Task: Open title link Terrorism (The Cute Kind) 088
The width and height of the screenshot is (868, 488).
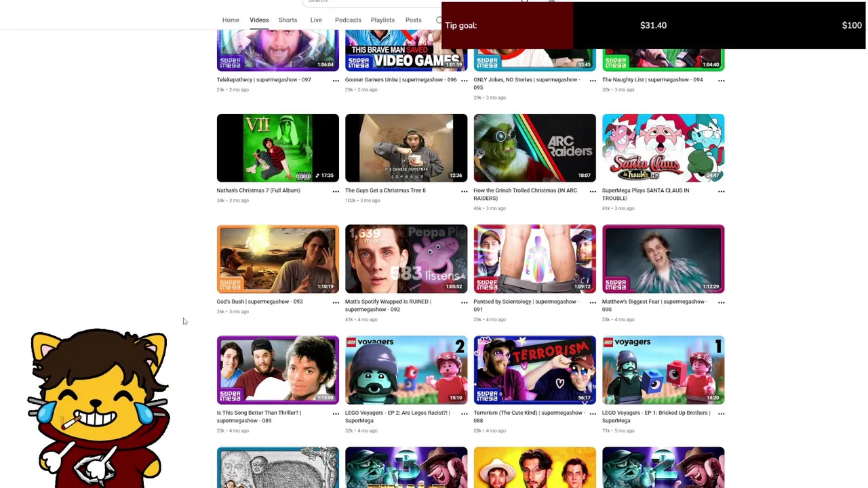Action: coord(528,417)
